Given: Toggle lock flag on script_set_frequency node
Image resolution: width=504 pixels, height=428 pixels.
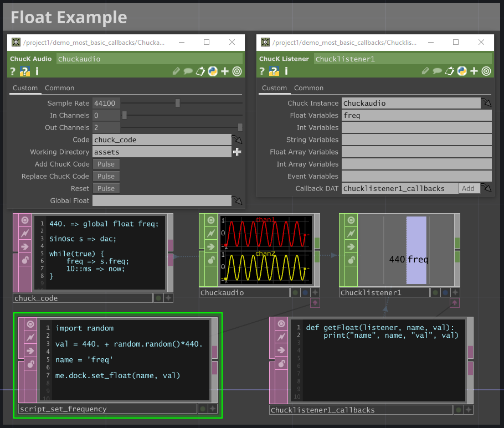Looking at the screenshot, I should [x=30, y=364].
